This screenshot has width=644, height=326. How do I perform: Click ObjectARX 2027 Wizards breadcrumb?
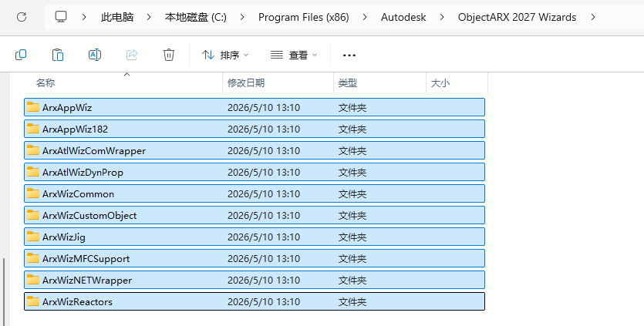(517, 17)
